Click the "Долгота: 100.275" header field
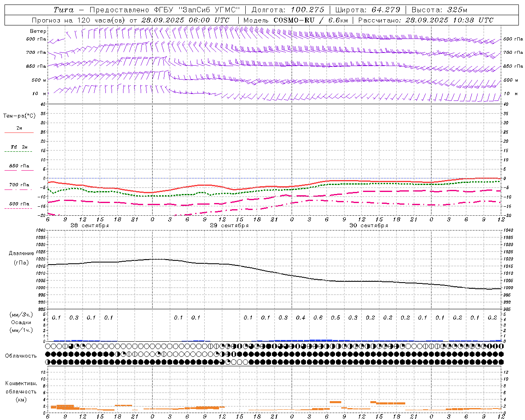Screen dimensions: 525x420 tap(288, 10)
